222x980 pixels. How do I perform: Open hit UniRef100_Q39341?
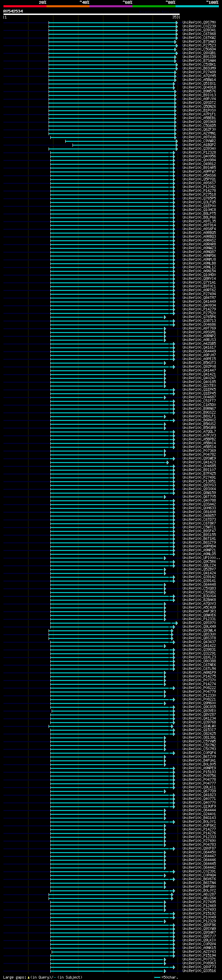[199, 30]
